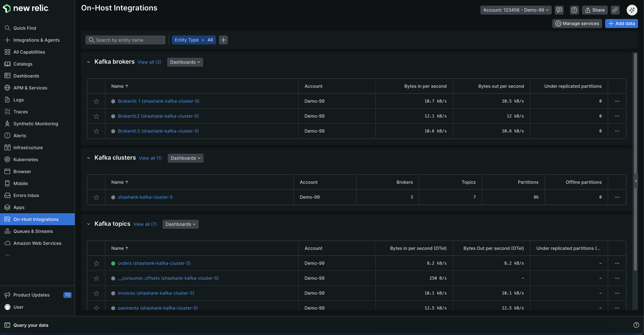Click the collapse side panel arrow handle
Viewport: 644px width, 335px height.
(636, 181)
